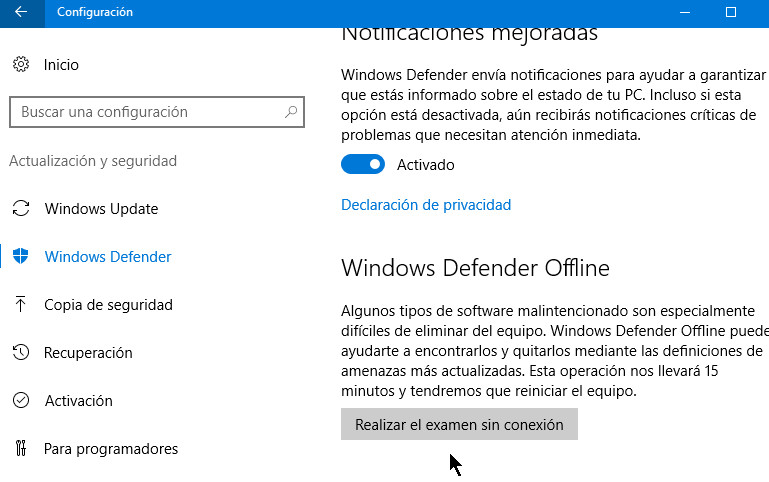Open the Activación settings page
Screen dimensions: 769x482
[x=79, y=401]
